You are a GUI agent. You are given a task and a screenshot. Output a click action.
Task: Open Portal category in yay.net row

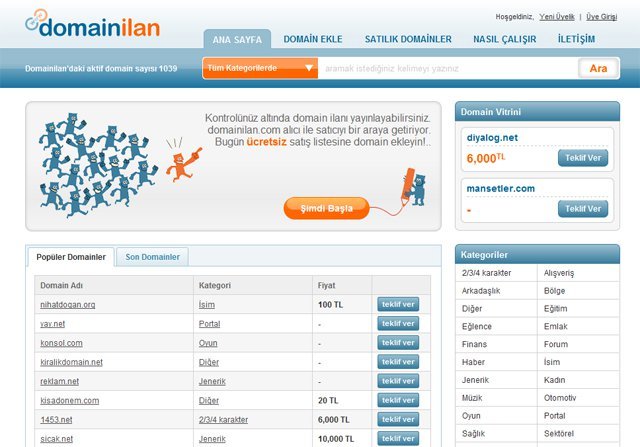(209, 324)
